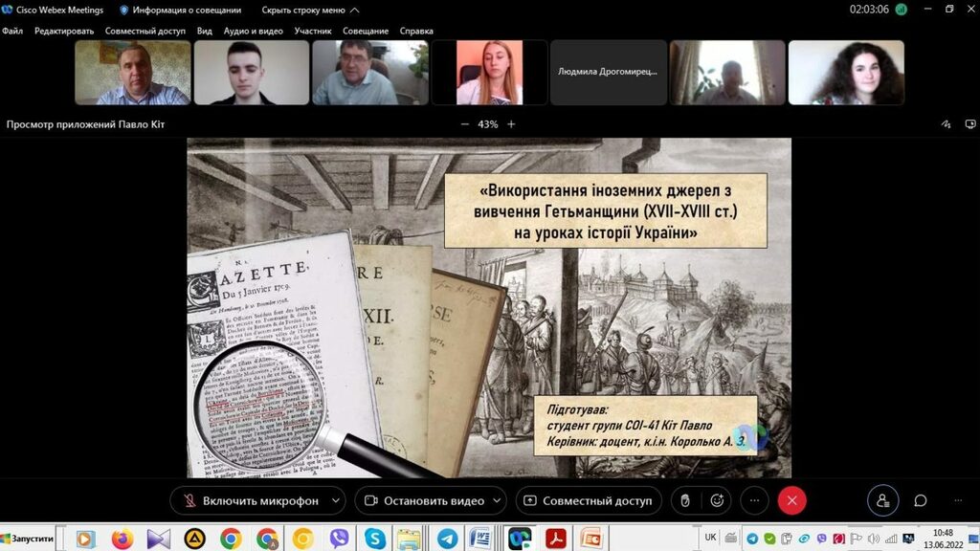Screen dimensions: 980x551
Task: Open Telegram from the taskbar
Action: pos(446,539)
